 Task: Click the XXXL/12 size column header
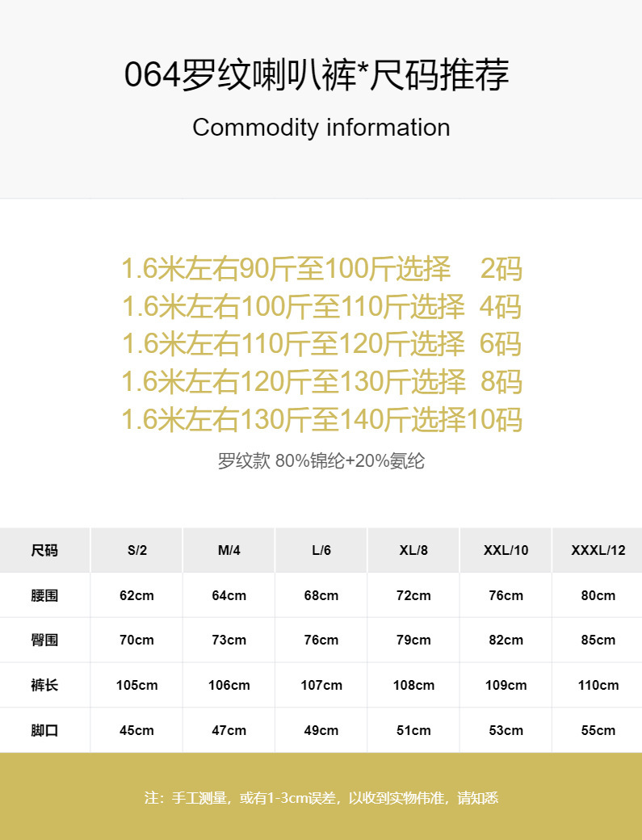598,550
